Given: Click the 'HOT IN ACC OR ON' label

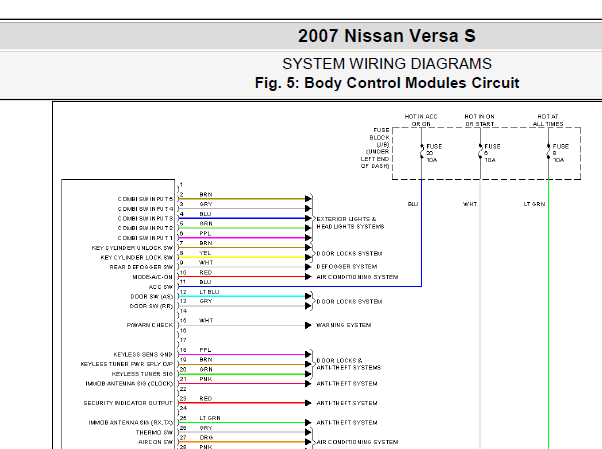Looking at the screenshot, I should point(421,120).
